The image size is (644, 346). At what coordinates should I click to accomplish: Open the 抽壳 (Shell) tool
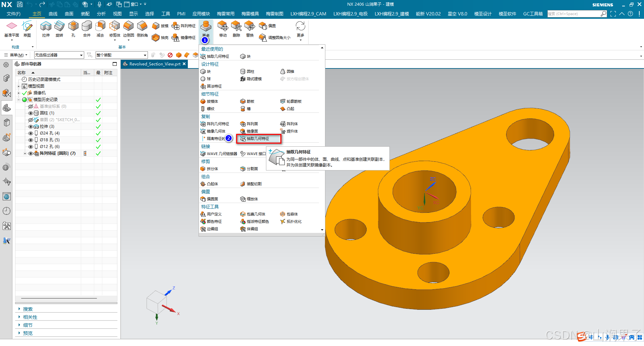coord(160,38)
